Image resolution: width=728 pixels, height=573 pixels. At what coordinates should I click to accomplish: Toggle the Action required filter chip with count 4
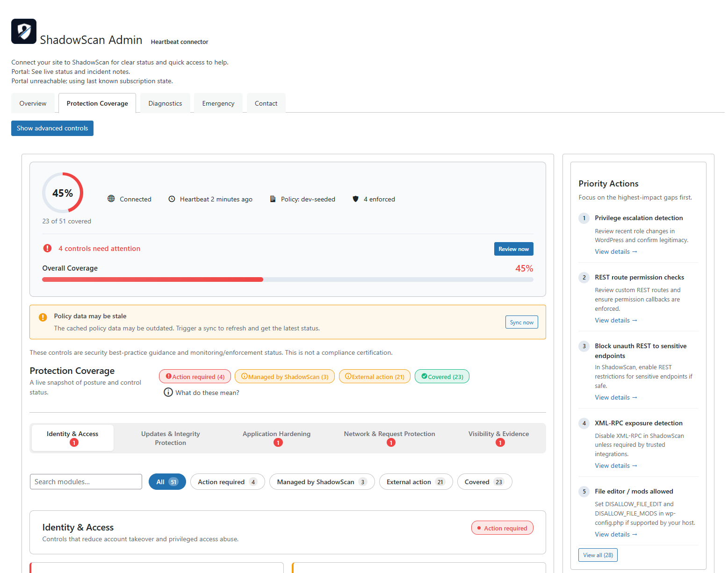pyautogui.click(x=227, y=482)
